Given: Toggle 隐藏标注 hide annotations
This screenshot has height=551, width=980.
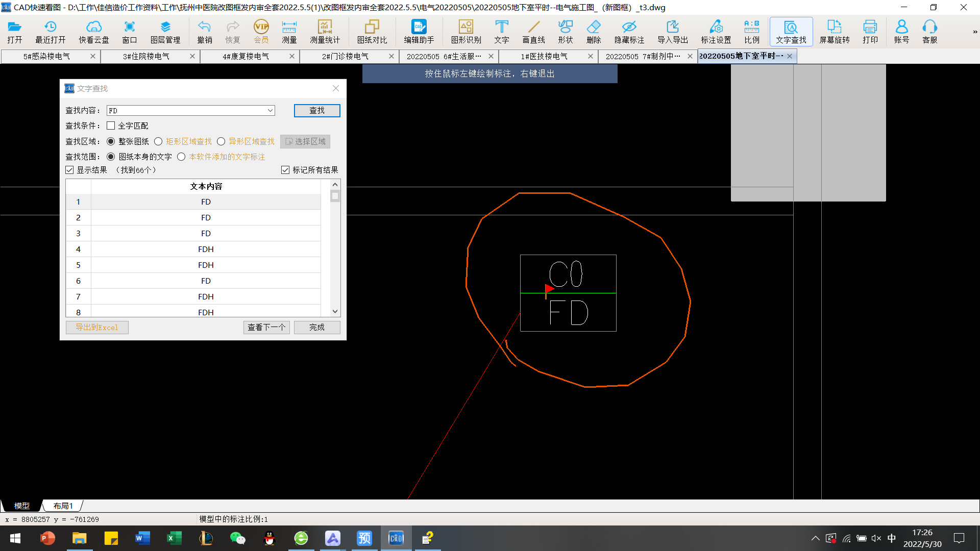Looking at the screenshot, I should coord(629,32).
